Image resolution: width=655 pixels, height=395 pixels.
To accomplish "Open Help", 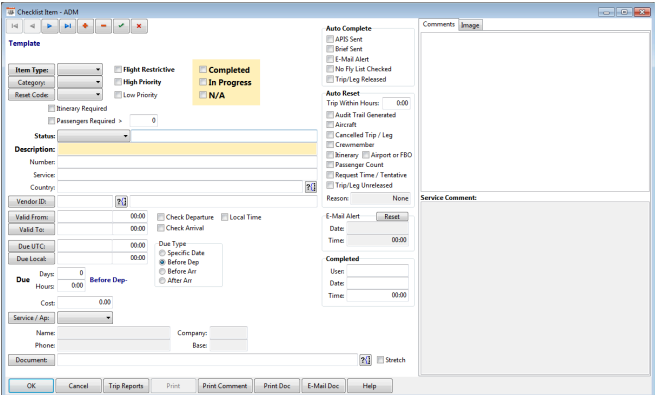I will 369,386.
